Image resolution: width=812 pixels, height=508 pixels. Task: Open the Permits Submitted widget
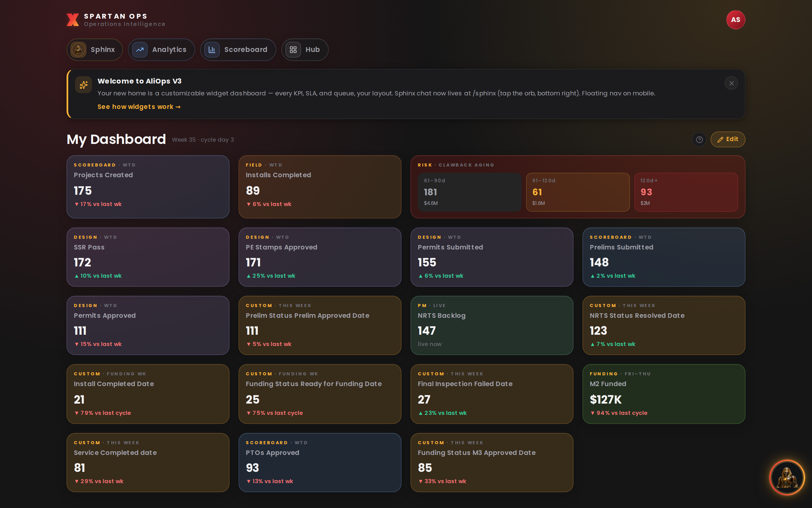point(491,257)
